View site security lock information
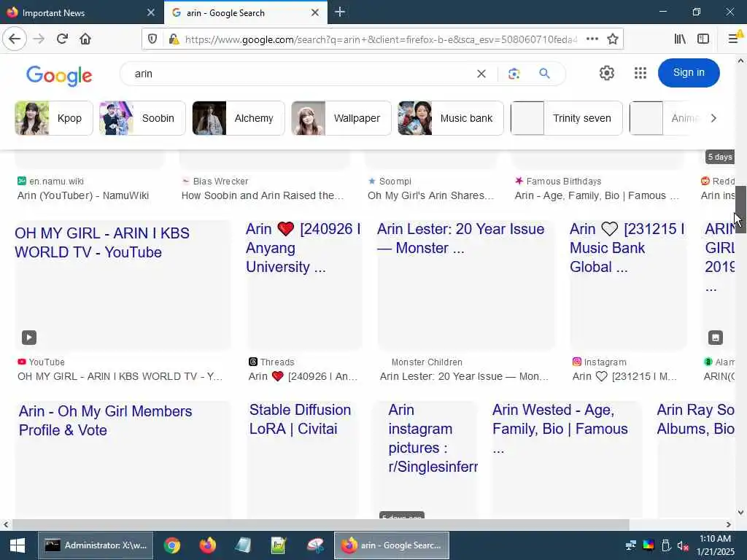747x560 pixels. point(174,39)
